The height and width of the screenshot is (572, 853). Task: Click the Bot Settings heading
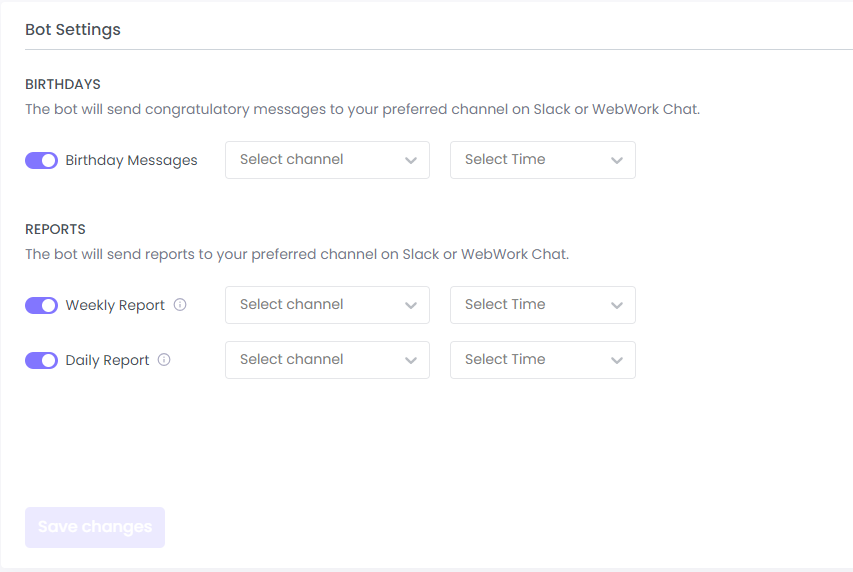tap(73, 30)
